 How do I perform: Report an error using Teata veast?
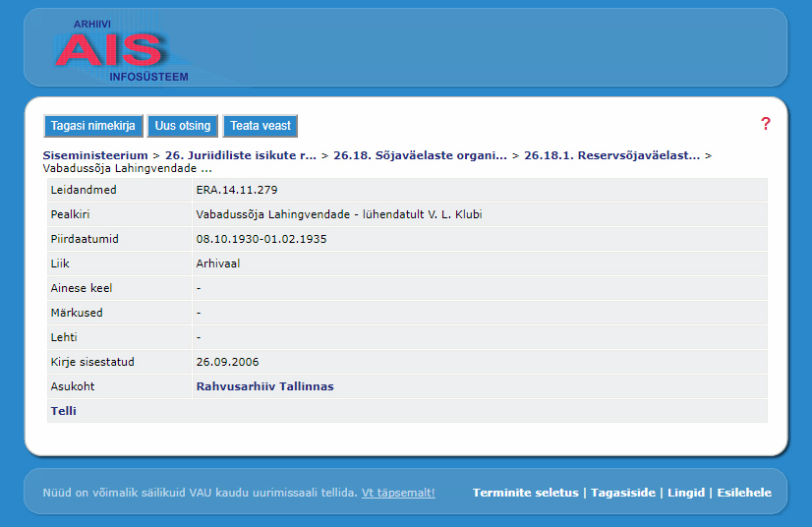(x=261, y=126)
